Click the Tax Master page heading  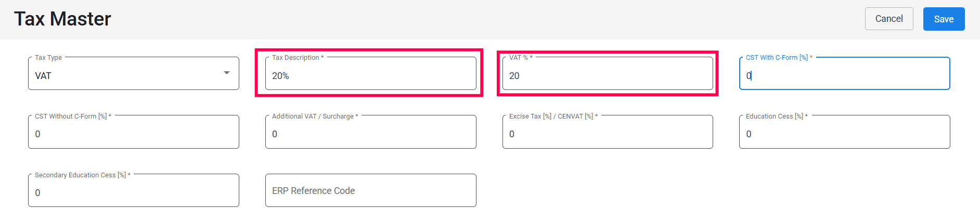pos(62,19)
